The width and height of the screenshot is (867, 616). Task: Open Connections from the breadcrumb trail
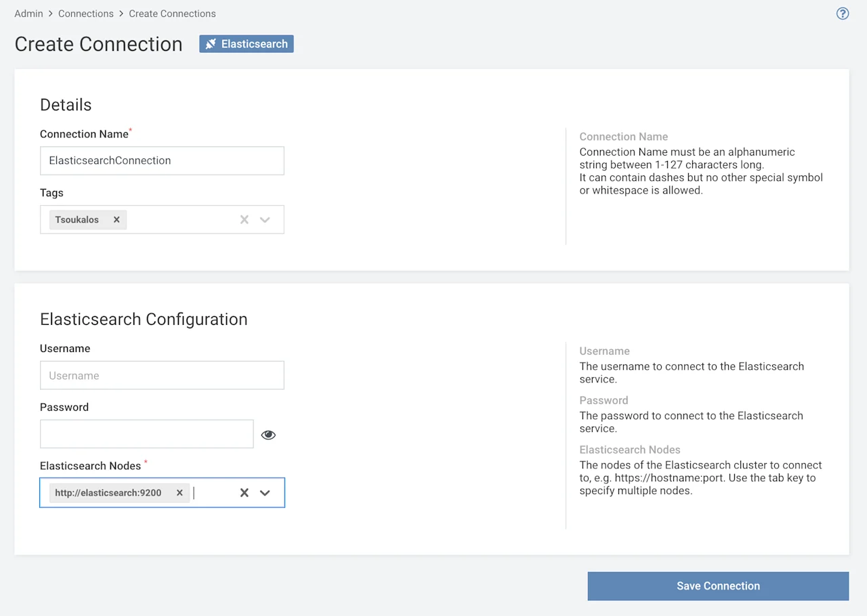(x=85, y=14)
